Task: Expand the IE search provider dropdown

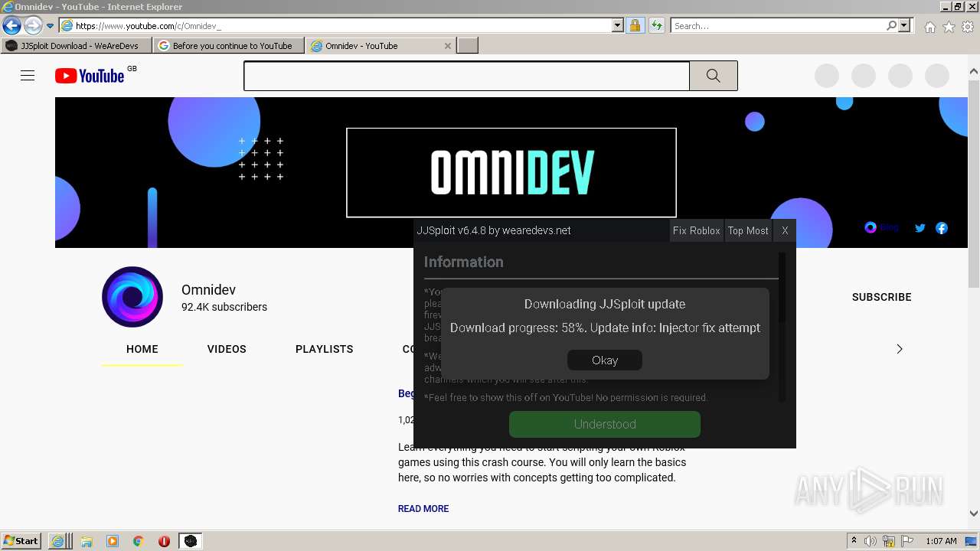Action: coord(904,26)
